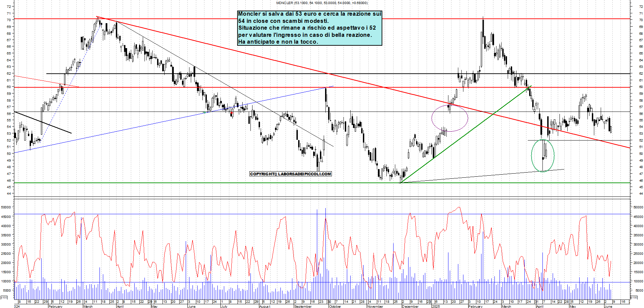
Task: Click the 'July' label on the date axis
Action: click(224, 306)
